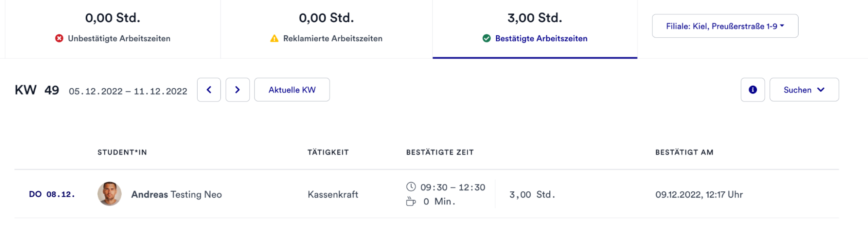Expand the Suchen search dropdown
Viewport: 868px width, 230px height.
804,90
